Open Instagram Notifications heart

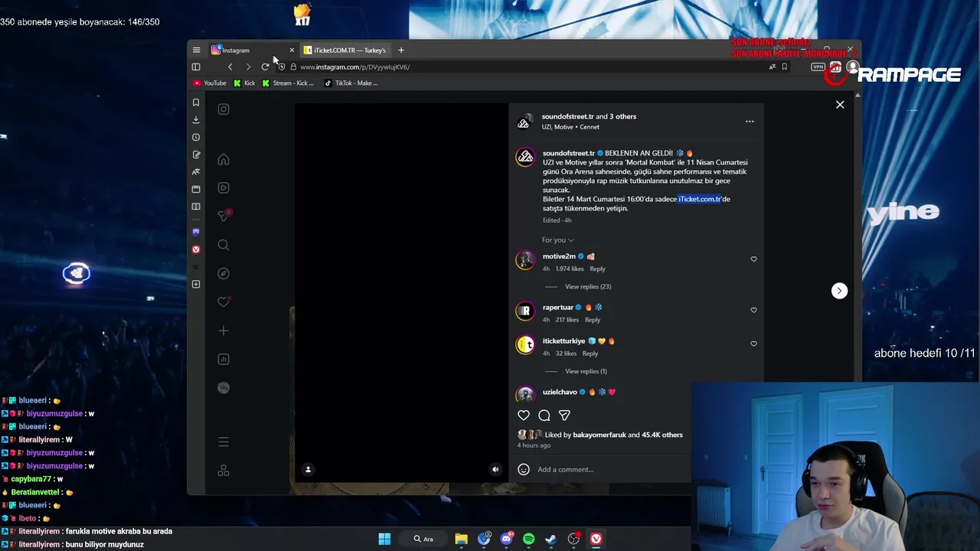click(224, 302)
